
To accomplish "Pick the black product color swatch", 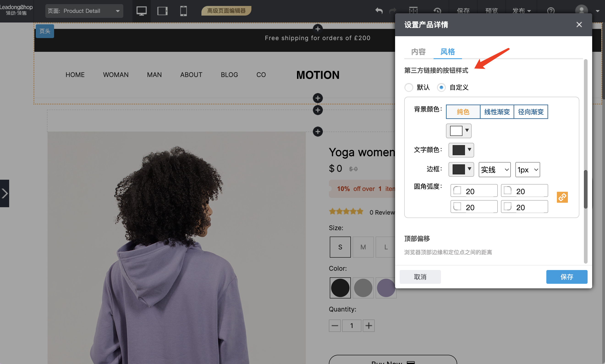I will point(340,288).
